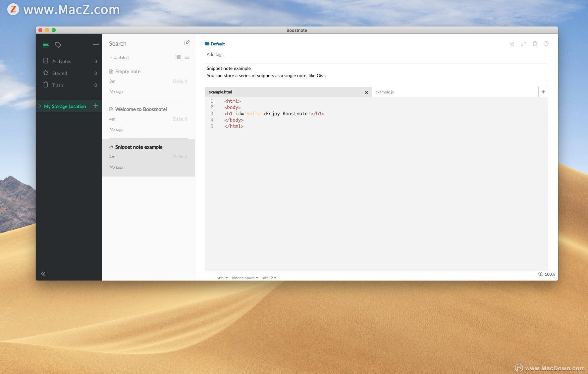The image size is (588, 374).
Task: Switch to the example.js snippet tab
Action: [455, 92]
